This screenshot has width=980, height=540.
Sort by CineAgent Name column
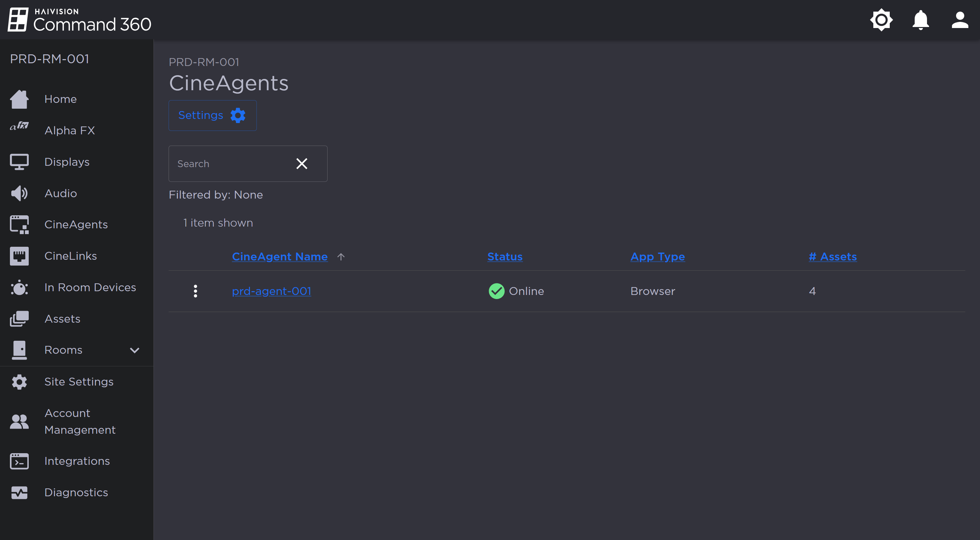pyautogui.click(x=280, y=257)
